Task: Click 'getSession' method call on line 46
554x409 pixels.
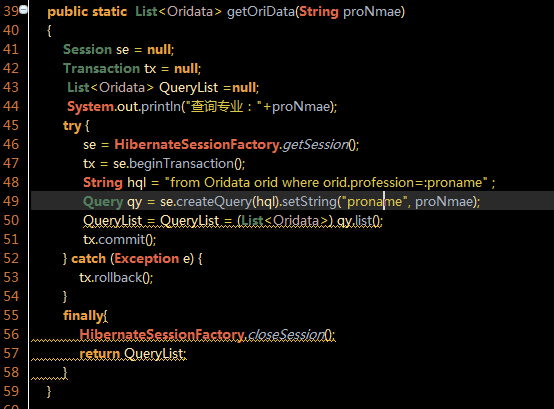Action: [316, 145]
